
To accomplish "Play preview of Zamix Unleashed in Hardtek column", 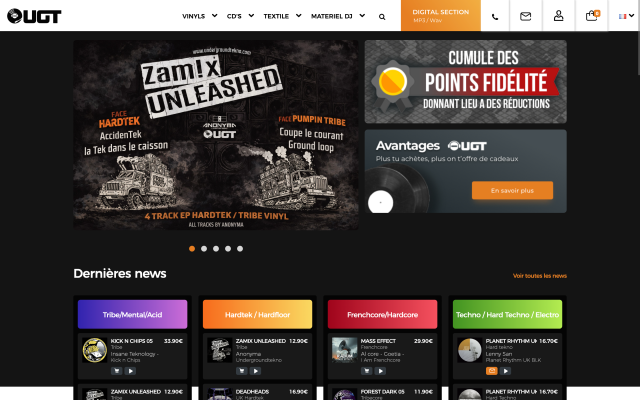I will click(255, 371).
